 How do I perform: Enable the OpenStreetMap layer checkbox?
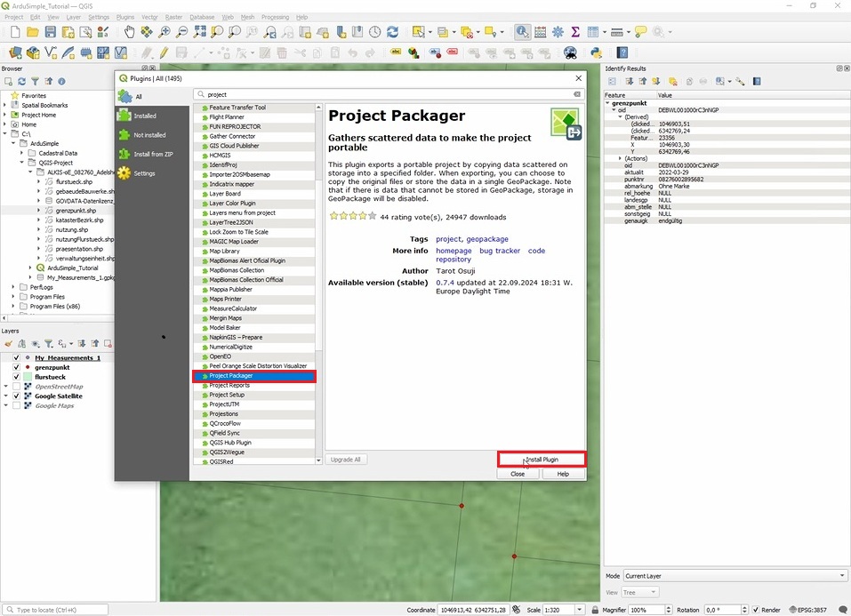pyautogui.click(x=16, y=387)
